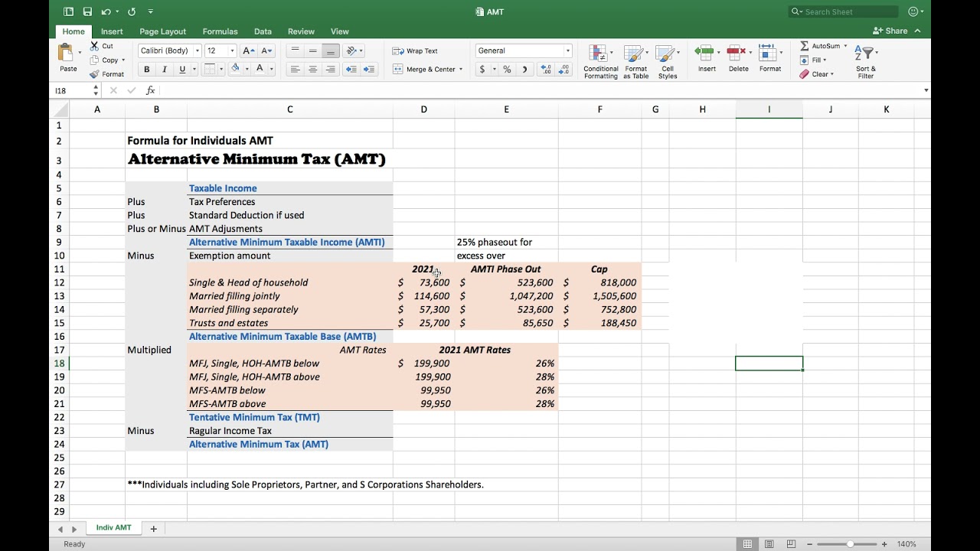Add a new sheet with the plus icon
Viewport: 980px width, 551px height.
pos(153,529)
